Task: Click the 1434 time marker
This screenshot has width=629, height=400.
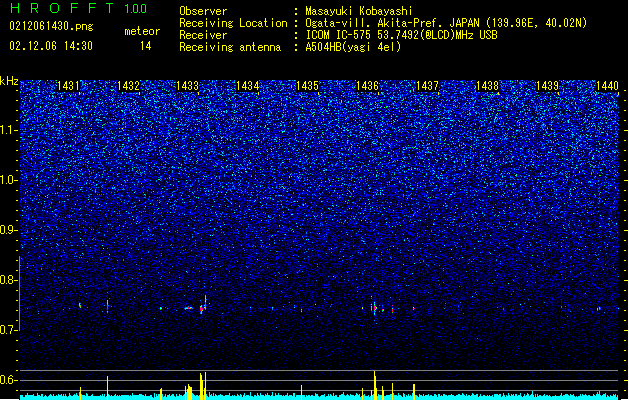Action: pyautogui.click(x=248, y=85)
